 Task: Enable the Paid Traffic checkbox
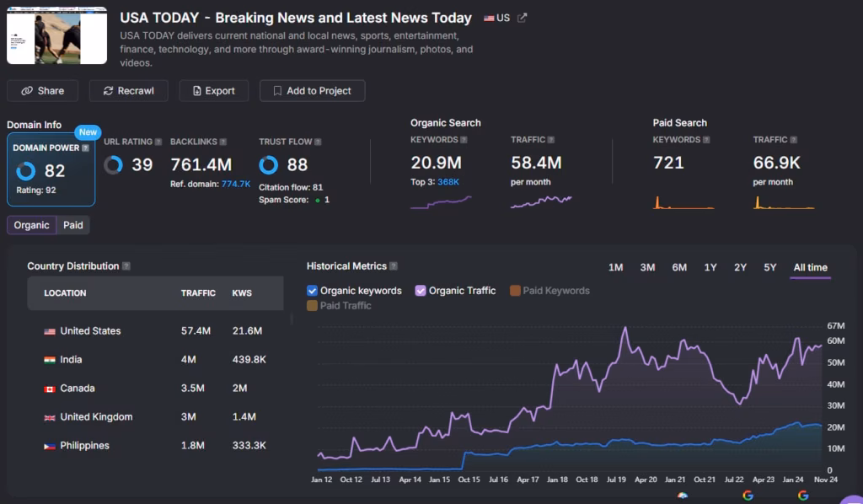(x=313, y=306)
